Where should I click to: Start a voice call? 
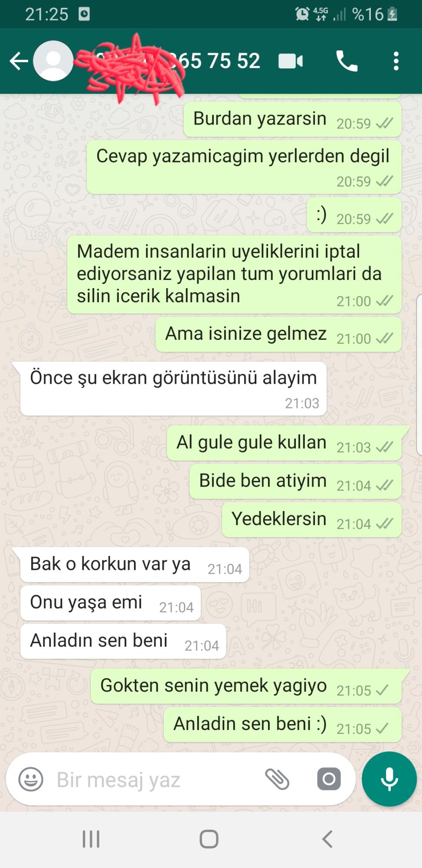click(347, 61)
